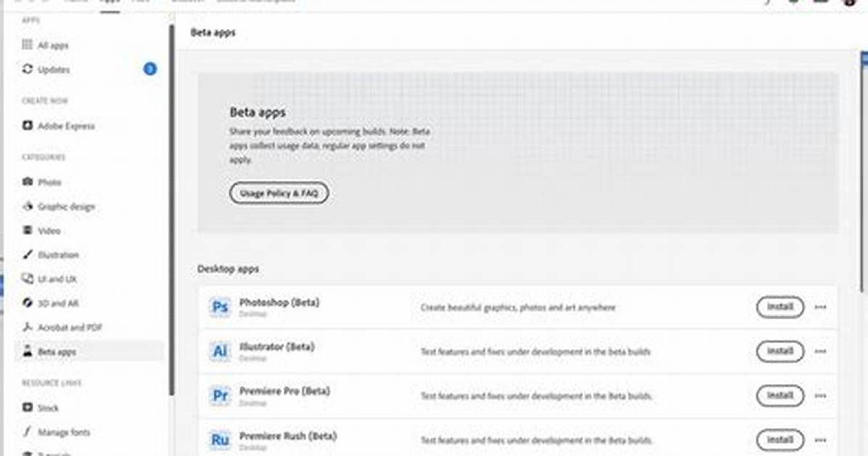This screenshot has height=456, width=868.
Task: Click the 'CATEGORIES' sidebar heading
Action: pyautogui.click(x=43, y=157)
